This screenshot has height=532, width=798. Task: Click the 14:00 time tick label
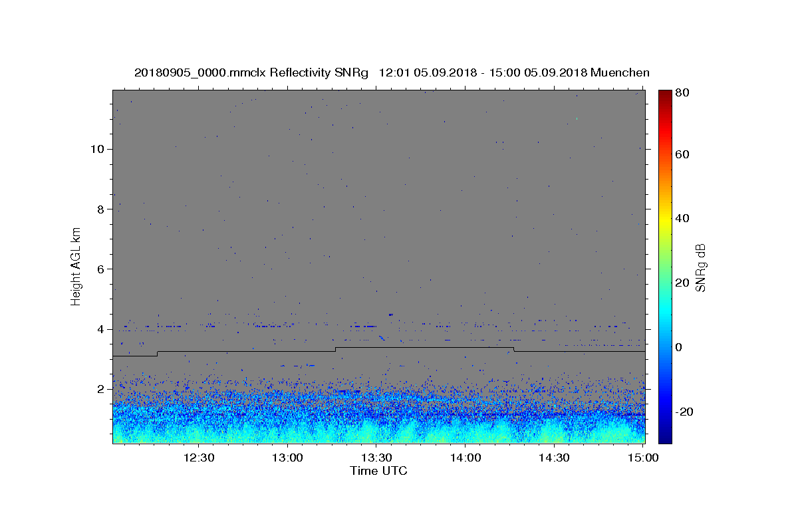tap(465, 458)
